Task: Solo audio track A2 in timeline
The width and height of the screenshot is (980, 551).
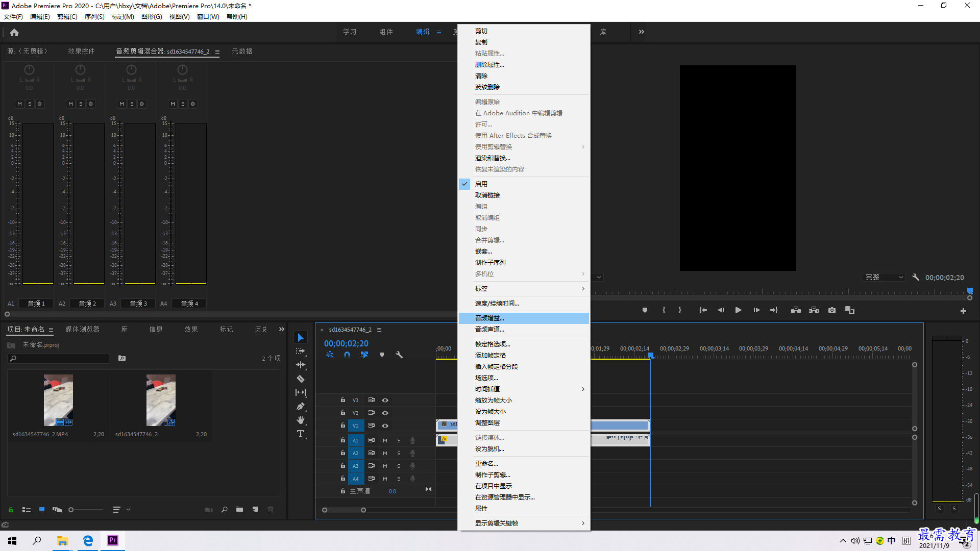Action: point(399,453)
